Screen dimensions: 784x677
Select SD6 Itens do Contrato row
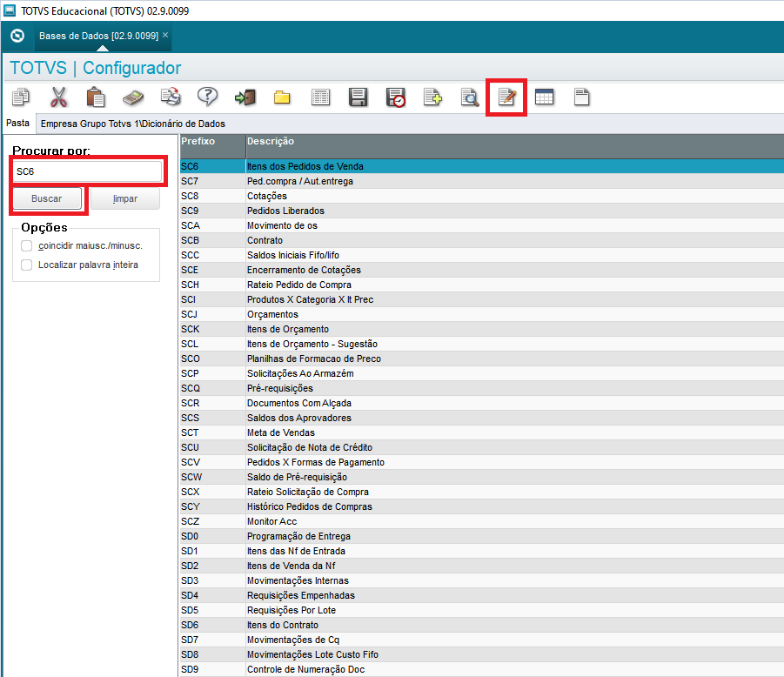[x=482, y=625]
